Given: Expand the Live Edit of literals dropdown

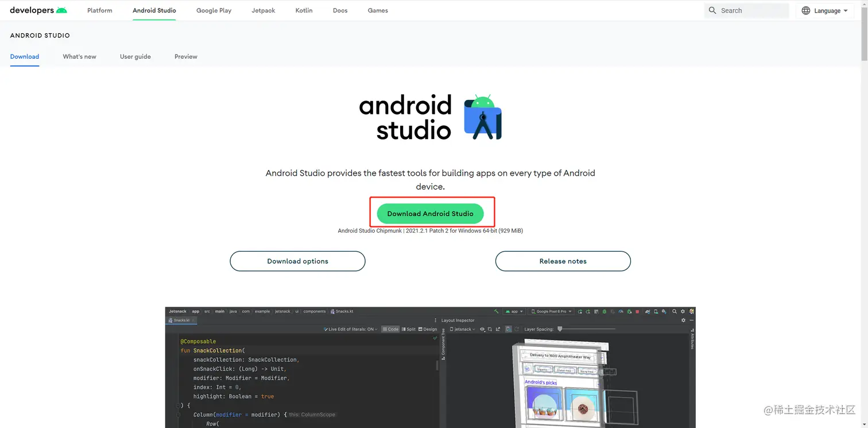Looking at the screenshot, I should pyautogui.click(x=351, y=329).
